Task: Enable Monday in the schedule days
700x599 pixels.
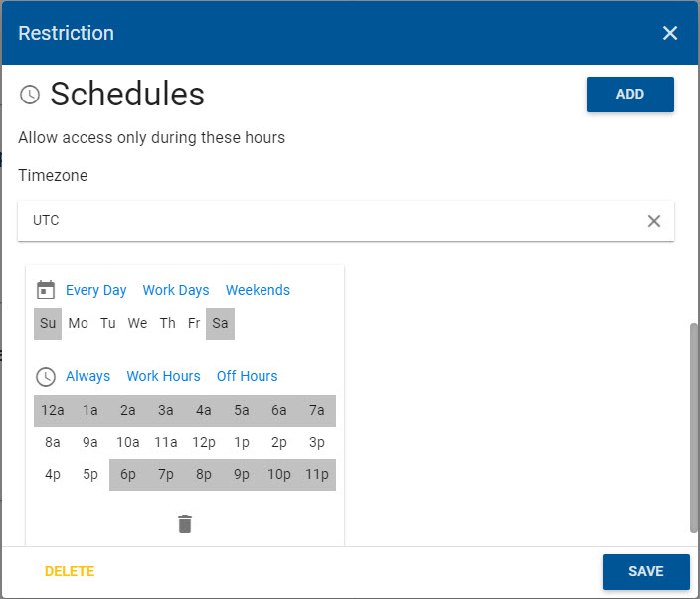Action: (x=79, y=323)
